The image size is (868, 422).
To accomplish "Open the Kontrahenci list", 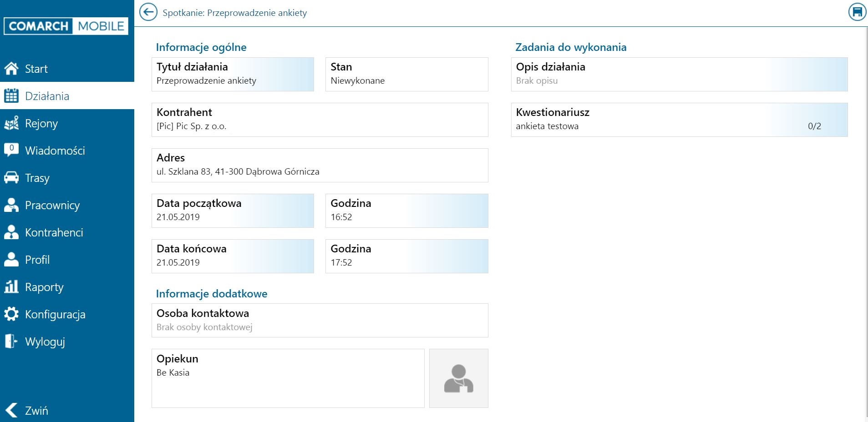I will tap(67, 232).
